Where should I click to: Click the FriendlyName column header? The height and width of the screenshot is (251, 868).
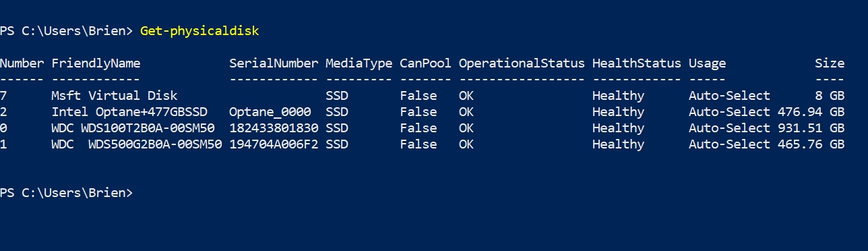(96, 63)
